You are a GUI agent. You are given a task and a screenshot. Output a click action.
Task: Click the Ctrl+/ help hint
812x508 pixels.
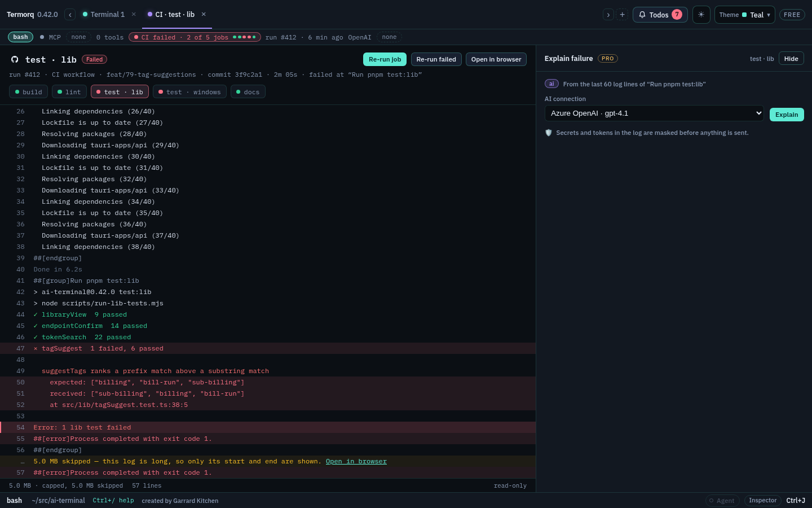(x=113, y=501)
